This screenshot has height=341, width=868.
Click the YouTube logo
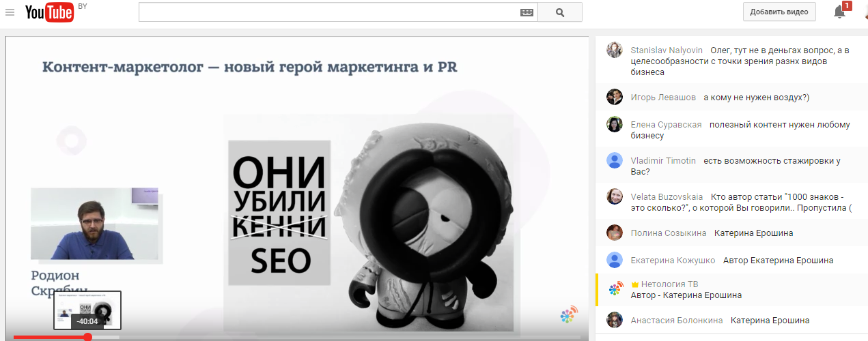coord(49,12)
